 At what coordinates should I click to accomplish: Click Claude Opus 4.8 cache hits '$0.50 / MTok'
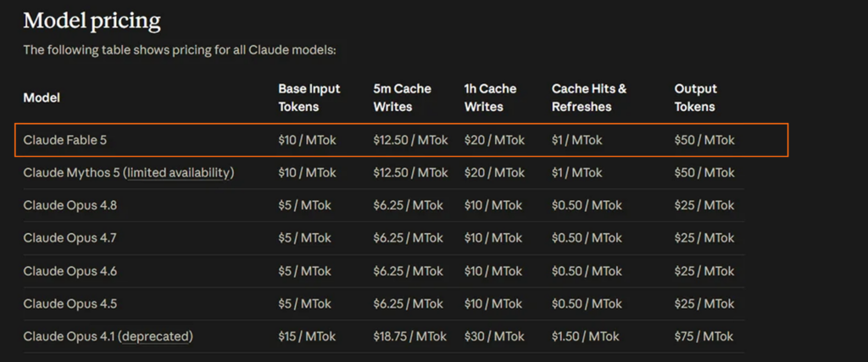[587, 205]
